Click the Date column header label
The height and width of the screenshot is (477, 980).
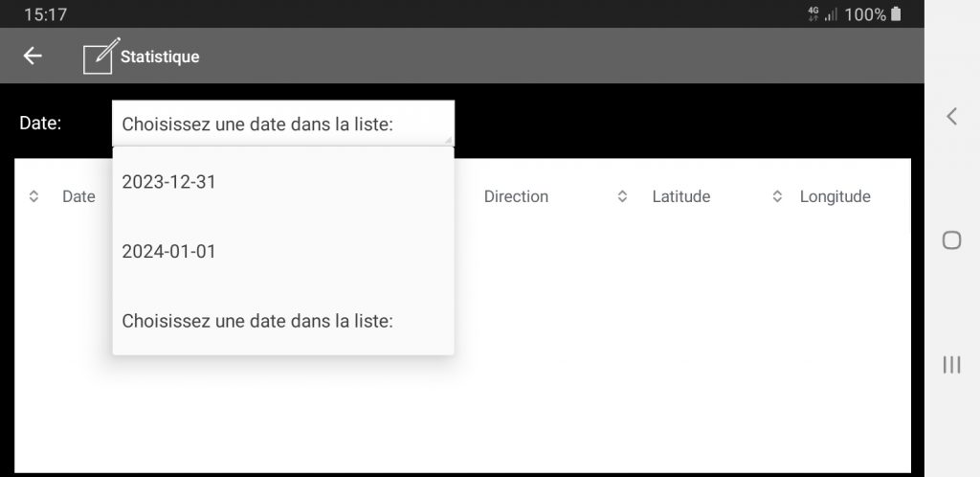(78, 196)
